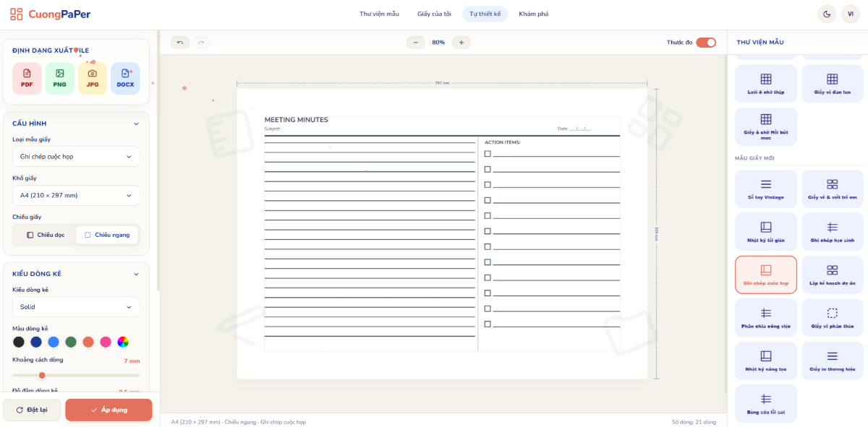This screenshot has width=868, height=427.
Task: Tick the last ACTION ITEMS checkbox
Action: [x=488, y=324]
